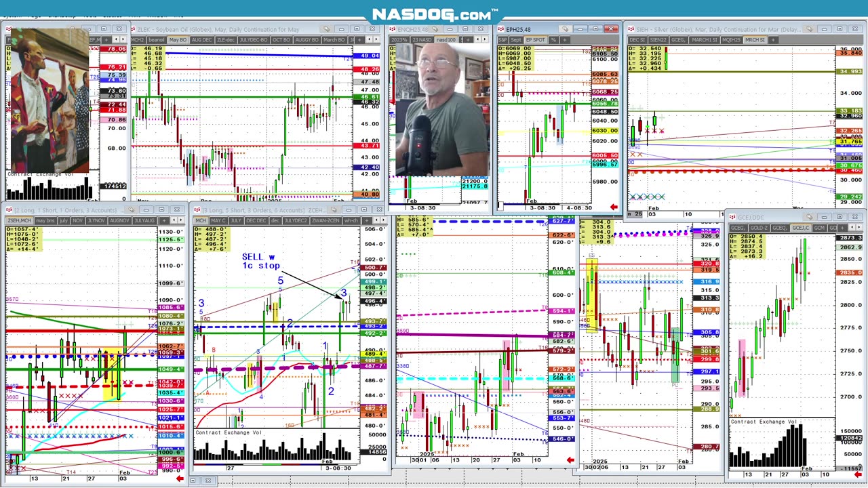Open the GOLD-Z tab in gold window
Image resolution: width=868 pixels, height=488 pixels.
tap(759, 228)
